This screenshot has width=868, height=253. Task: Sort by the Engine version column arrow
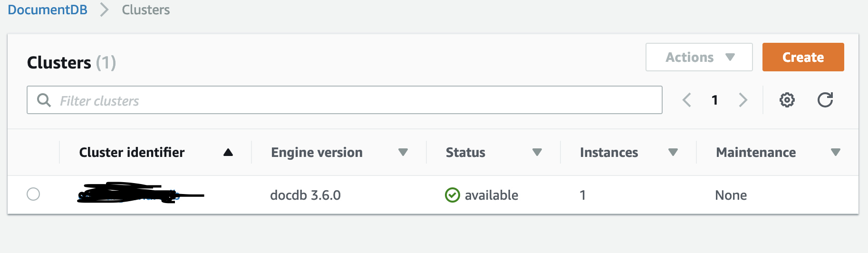403,152
